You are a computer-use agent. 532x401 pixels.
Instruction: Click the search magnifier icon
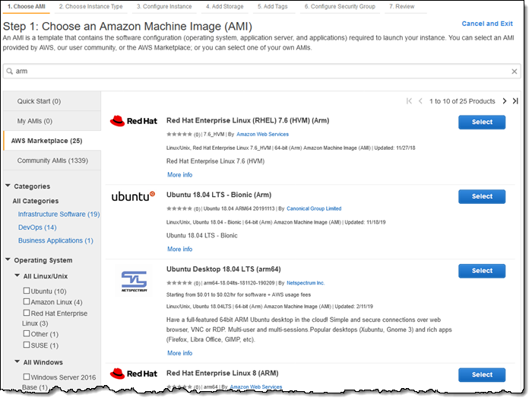10,71
